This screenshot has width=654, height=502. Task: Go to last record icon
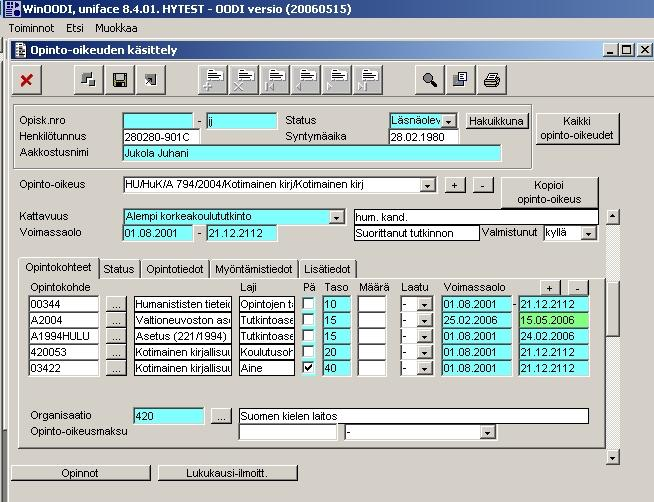[x=367, y=80]
